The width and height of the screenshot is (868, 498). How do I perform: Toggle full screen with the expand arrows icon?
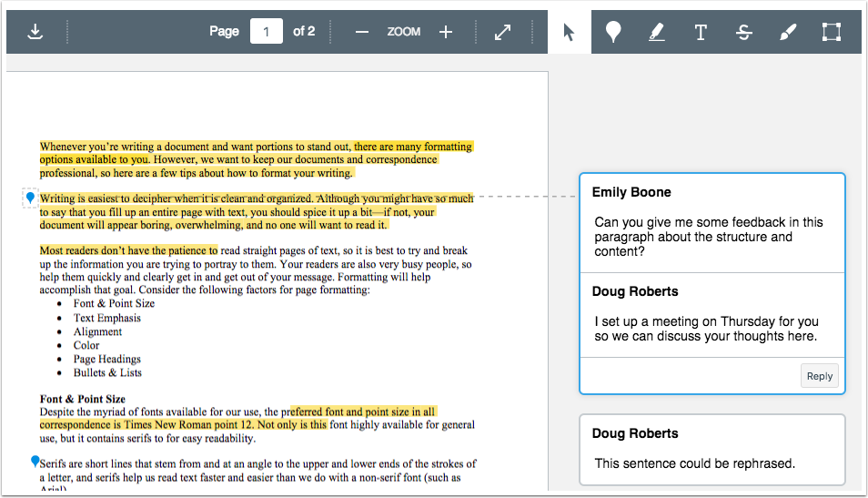(502, 32)
